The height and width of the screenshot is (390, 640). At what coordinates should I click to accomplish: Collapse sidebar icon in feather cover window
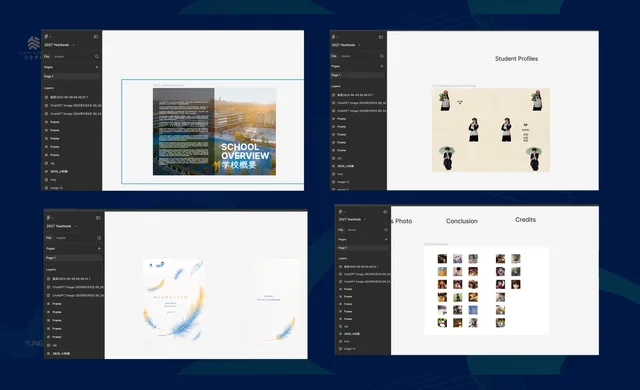[98, 218]
